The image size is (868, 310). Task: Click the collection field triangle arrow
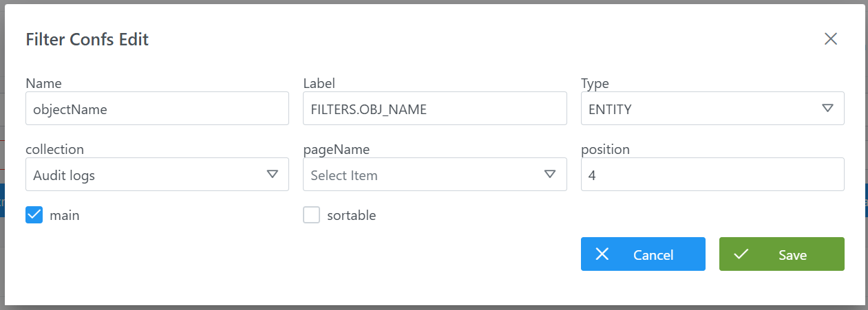[272, 175]
